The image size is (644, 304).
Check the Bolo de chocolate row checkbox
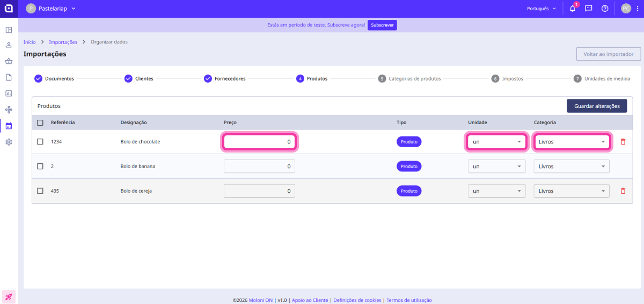click(x=40, y=142)
